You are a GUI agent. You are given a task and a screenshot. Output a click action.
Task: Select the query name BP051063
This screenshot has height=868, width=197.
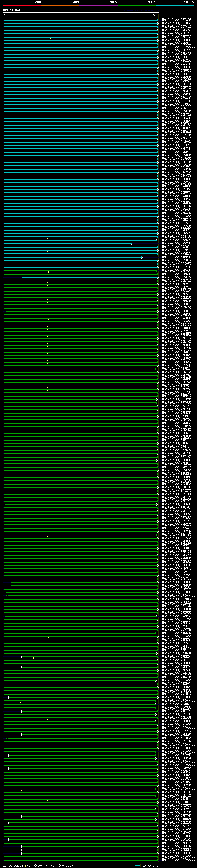[11, 10]
